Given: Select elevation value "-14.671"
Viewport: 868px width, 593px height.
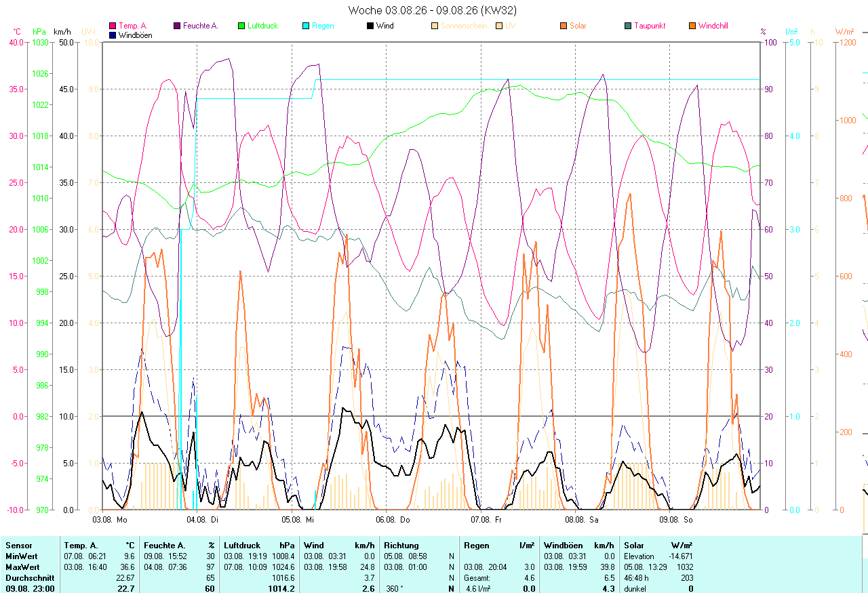Looking at the screenshot, I should (x=681, y=556).
